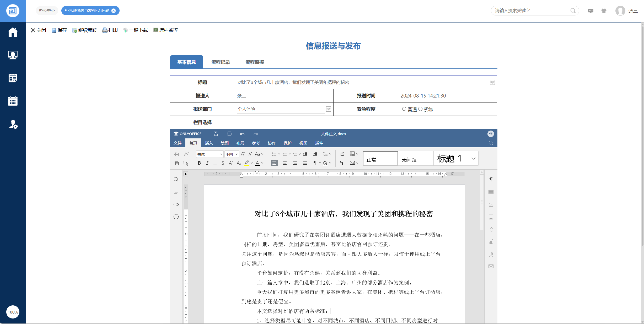644x324 pixels.
Task: Center align the paragraph text
Action: pos(285,163)
